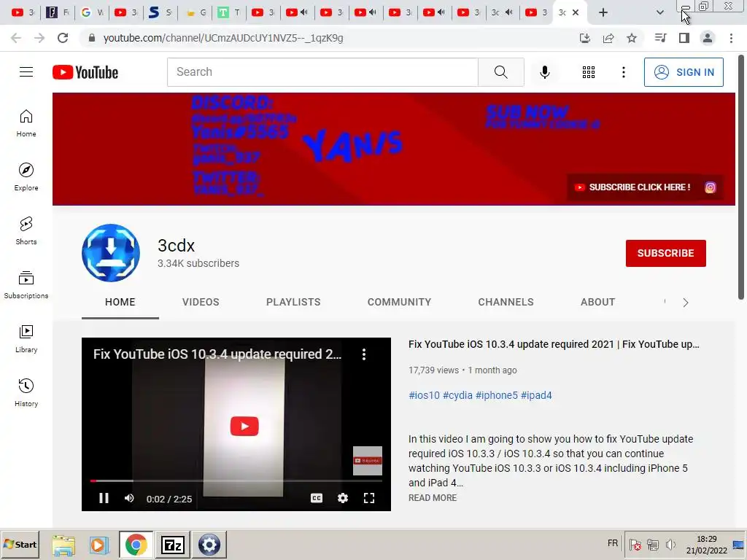Screen dimensions: 747x560
Task: Close the current 3c tab
Action: (576, 12)
